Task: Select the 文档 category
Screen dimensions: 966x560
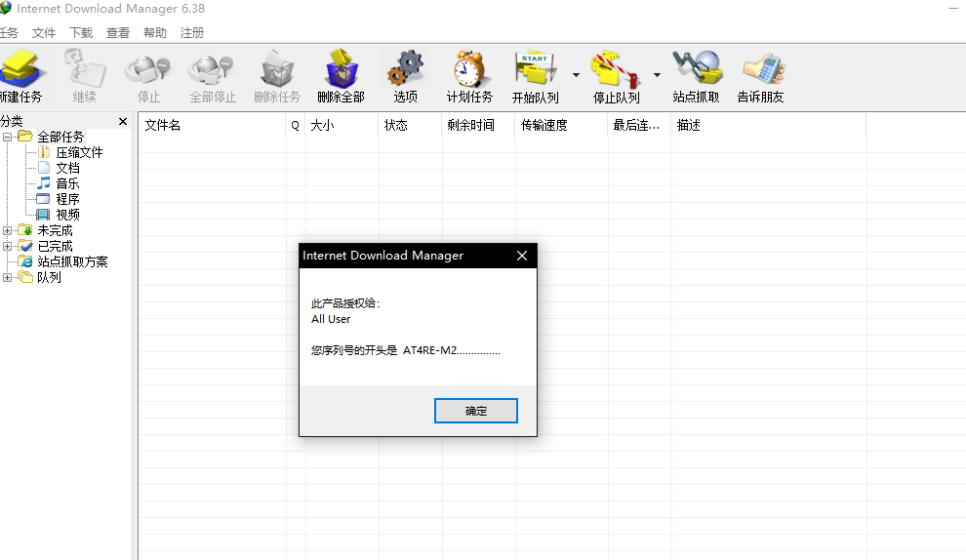Action: (x=67, y=168)
